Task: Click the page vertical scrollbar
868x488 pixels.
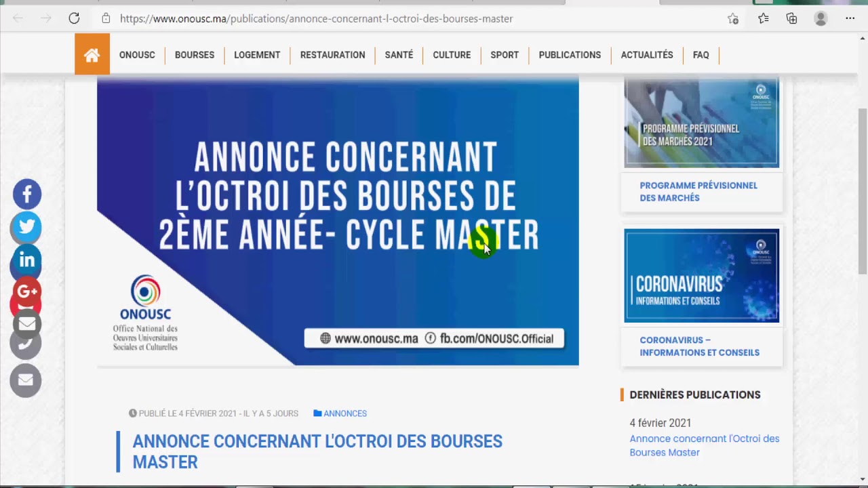Action: (x=863, y=190)
